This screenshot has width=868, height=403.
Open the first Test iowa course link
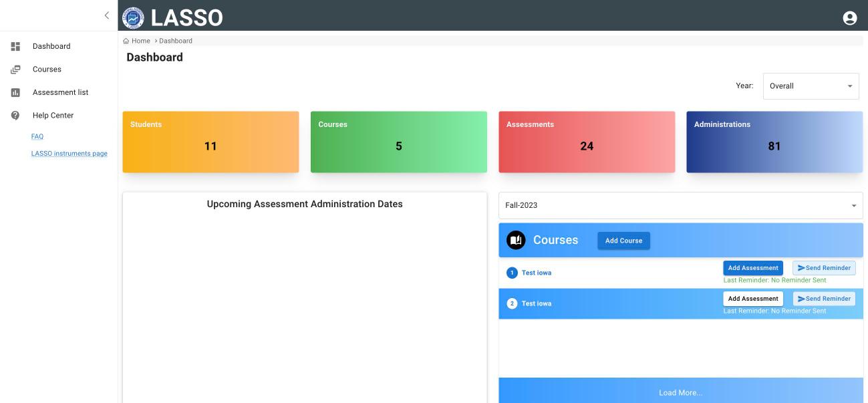coord(537,273)
